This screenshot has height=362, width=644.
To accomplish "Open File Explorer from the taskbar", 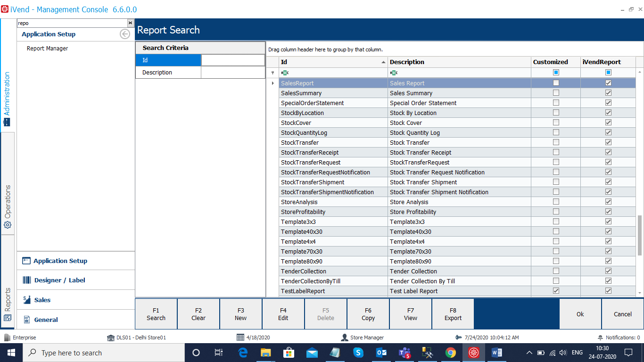I will (x=266, y=353).
